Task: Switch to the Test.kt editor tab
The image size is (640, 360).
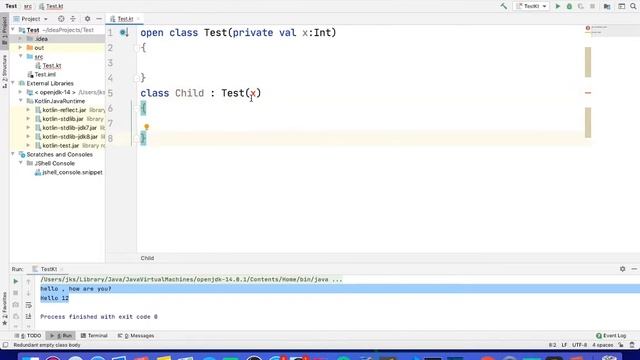Action: [124, 19]
